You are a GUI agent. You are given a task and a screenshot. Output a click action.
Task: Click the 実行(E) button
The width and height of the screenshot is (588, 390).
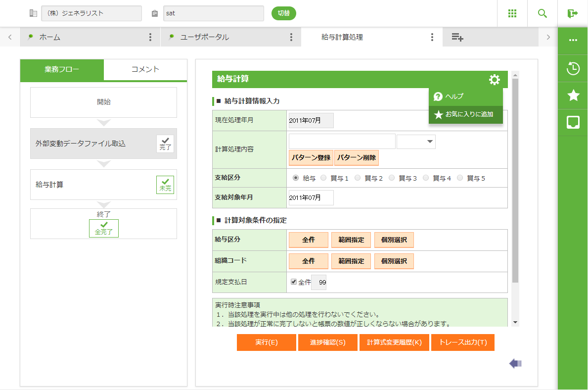[x=266, y=342]
